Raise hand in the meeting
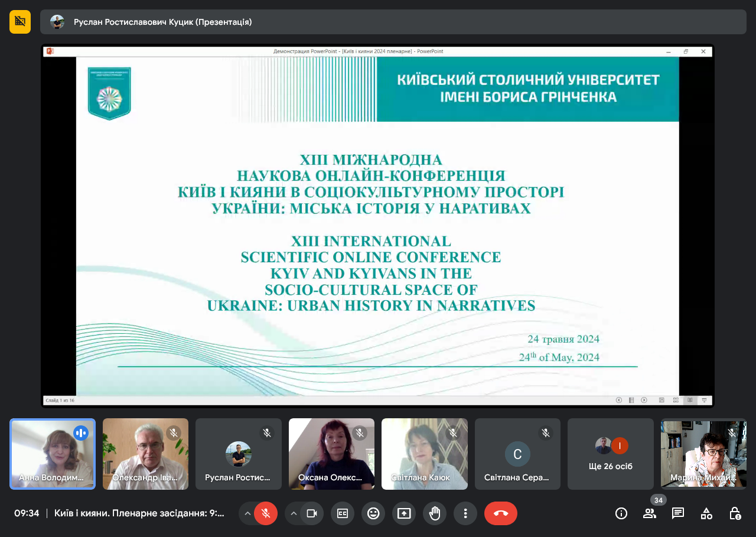The height and width of the screenshot is (537, 756). click(435, 513)
